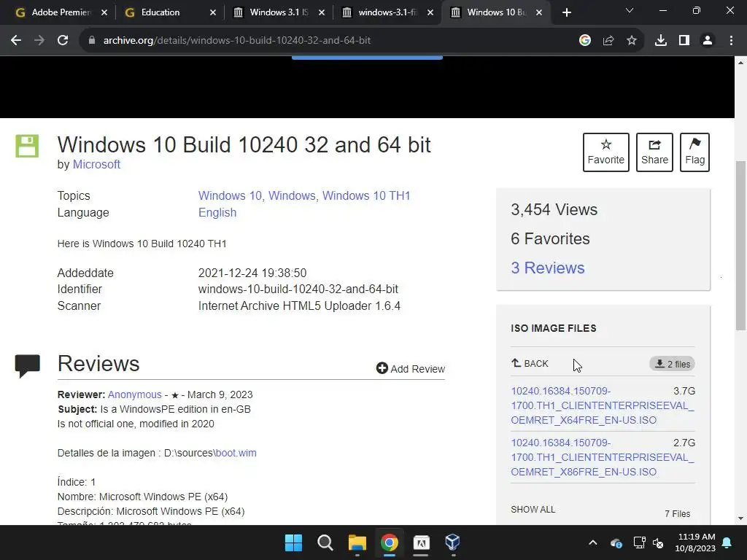The image size is (747, 560).
Task: Click the Reviews speech bubble icon
Action: pyautogui.click(x=27, y=366)
